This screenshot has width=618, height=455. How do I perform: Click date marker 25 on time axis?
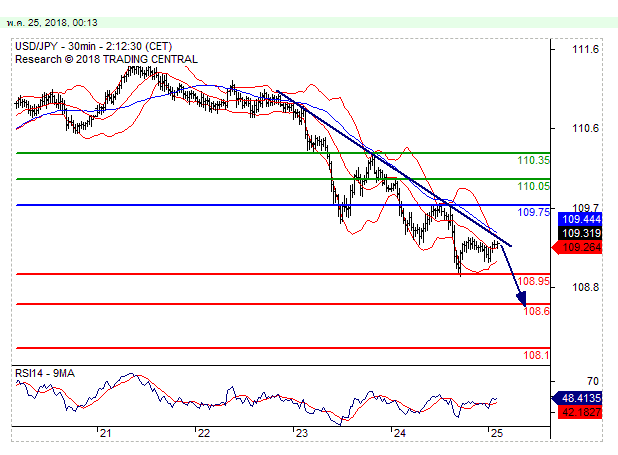(497, 433)
